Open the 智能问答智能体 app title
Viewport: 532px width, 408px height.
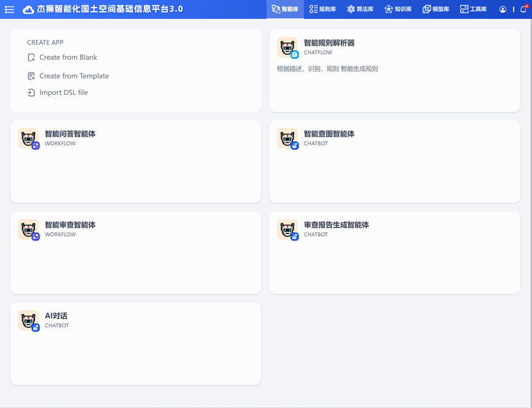[x=70, y=134]
